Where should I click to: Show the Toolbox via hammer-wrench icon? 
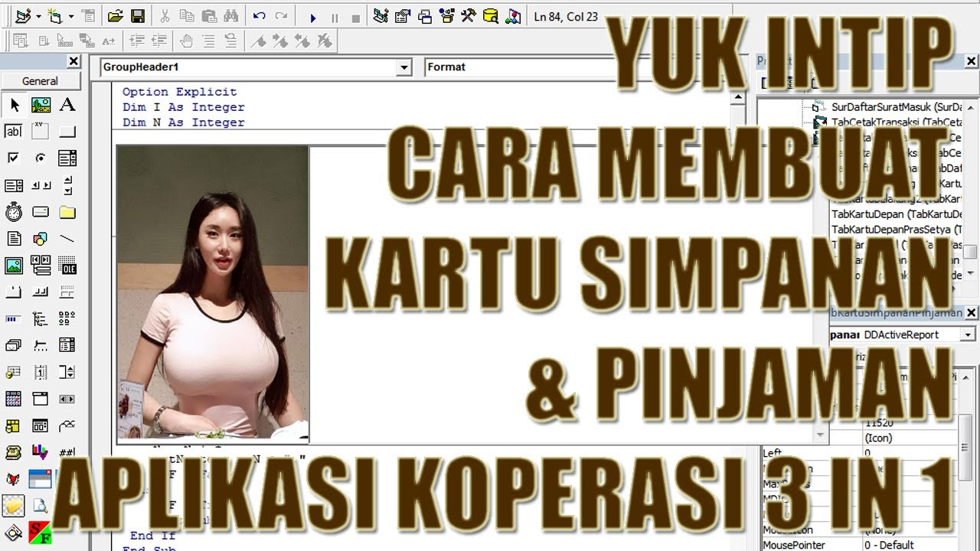click(469, 16)
